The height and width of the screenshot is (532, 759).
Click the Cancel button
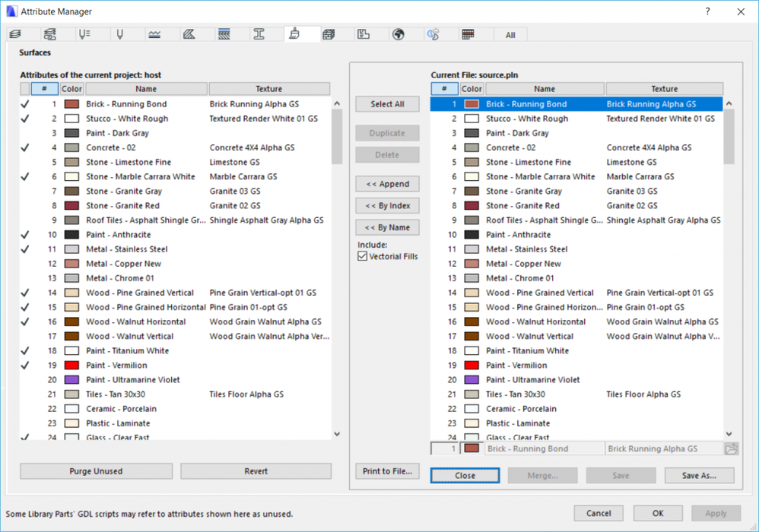[599, 513]
